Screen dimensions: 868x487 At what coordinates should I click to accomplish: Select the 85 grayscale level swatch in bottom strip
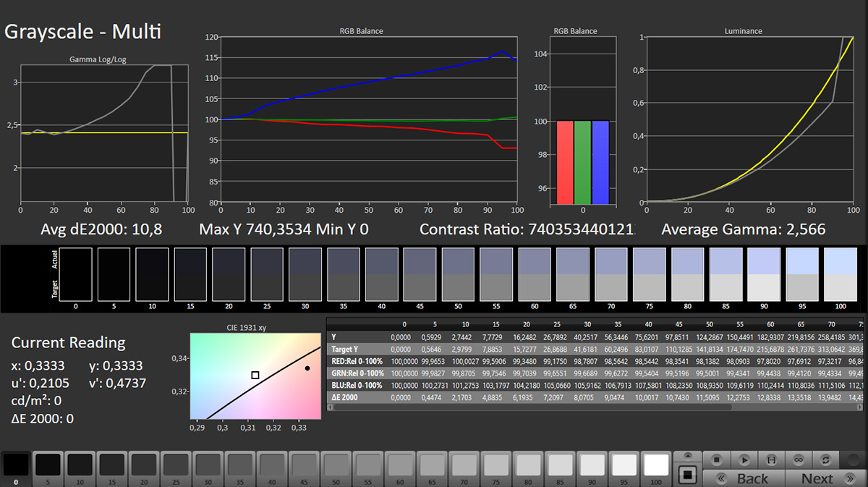[x=559, y=468]
